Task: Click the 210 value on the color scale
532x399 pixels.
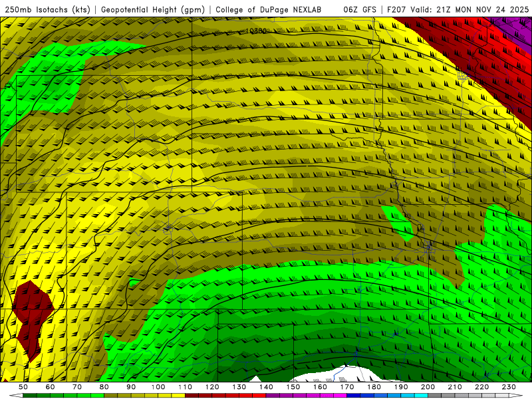Action: click(455, 387)
